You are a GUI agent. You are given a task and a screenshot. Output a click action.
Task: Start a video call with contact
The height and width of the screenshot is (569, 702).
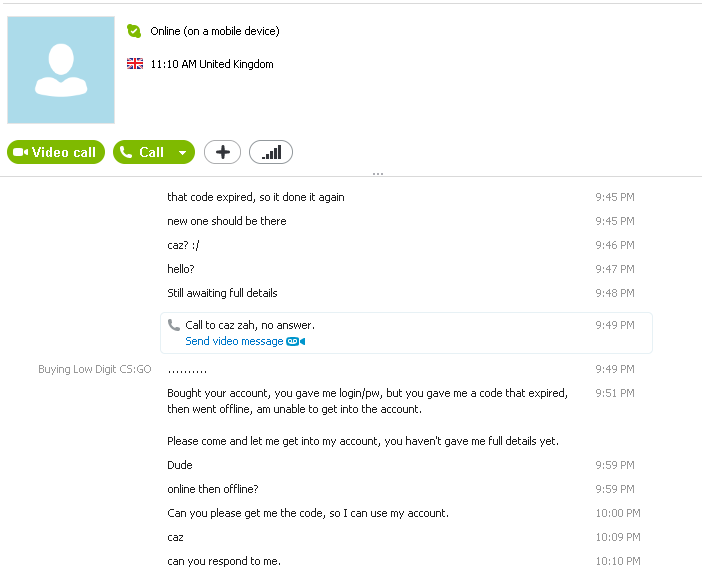[x=56, y=152]
